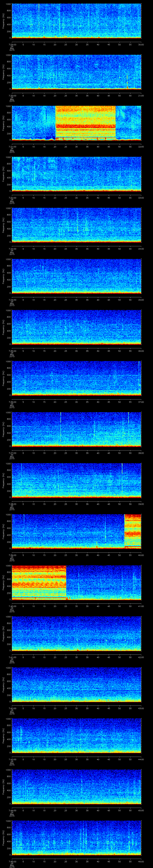Click the '36:00' end time label

point(141,351)
